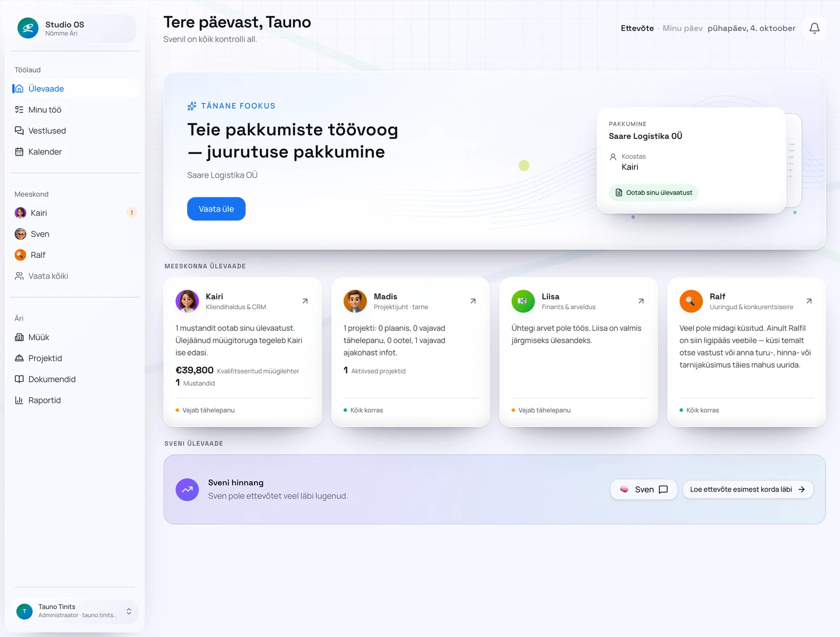Image resolution: width=840 pixels, height=637 pixels.
Task: Open Minu töö in sidebar
Action: point(75,110)
